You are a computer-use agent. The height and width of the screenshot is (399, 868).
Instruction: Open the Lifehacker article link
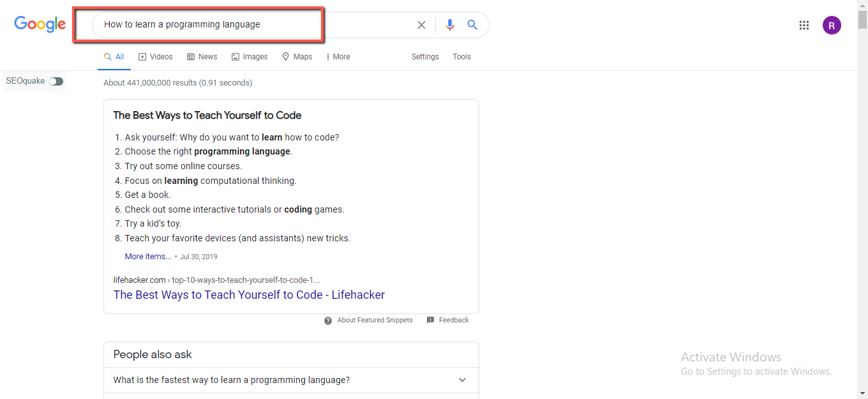tap(249, 294)
